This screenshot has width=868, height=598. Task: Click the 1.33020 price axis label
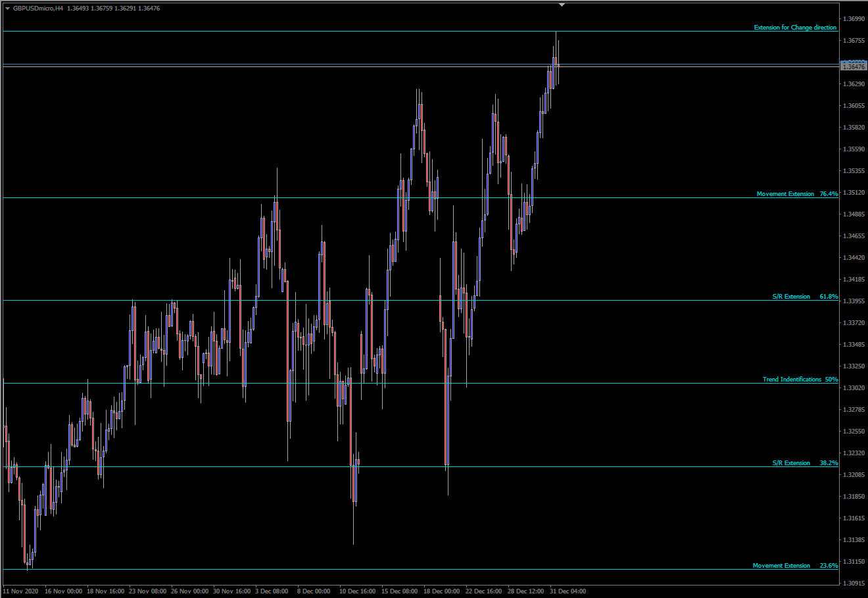(x=853, y=388)
